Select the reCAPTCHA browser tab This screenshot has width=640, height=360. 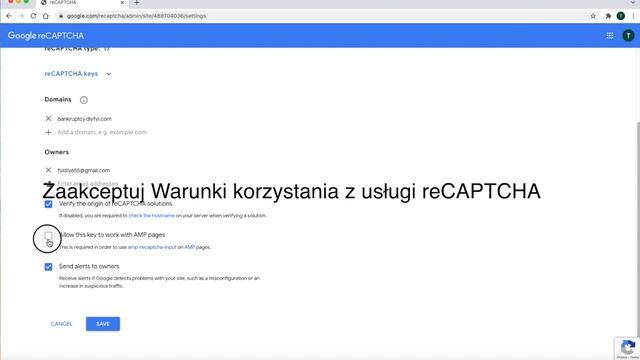click(82, 3)
